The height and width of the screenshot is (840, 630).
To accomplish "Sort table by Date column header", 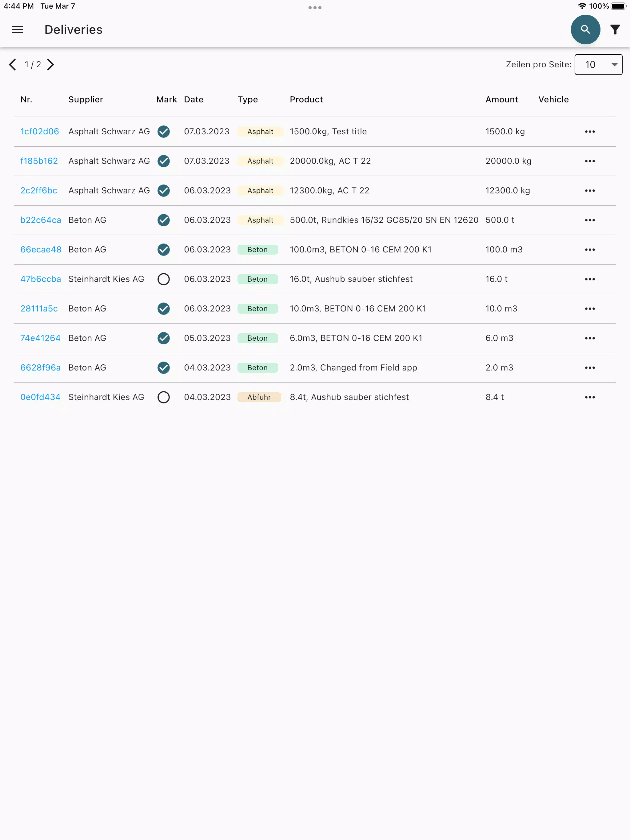I will 193,100.
